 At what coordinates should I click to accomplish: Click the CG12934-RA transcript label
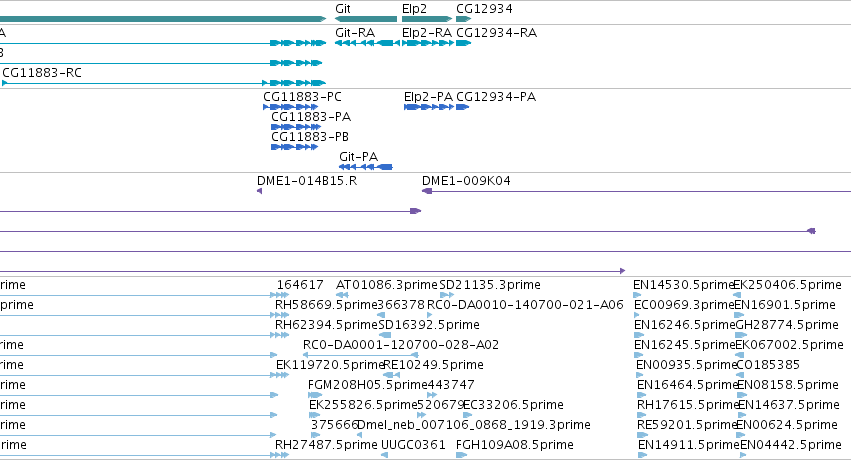[x=497, y=33]
